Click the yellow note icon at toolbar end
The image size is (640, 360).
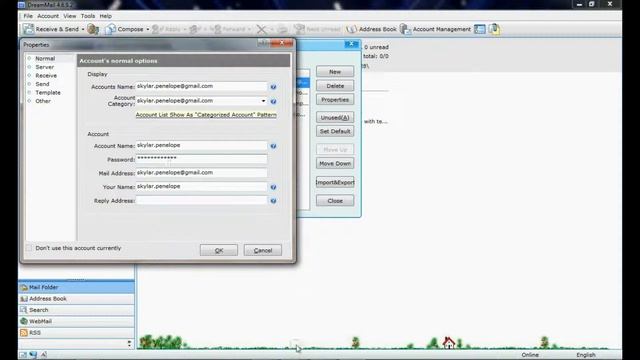point(494,29)
